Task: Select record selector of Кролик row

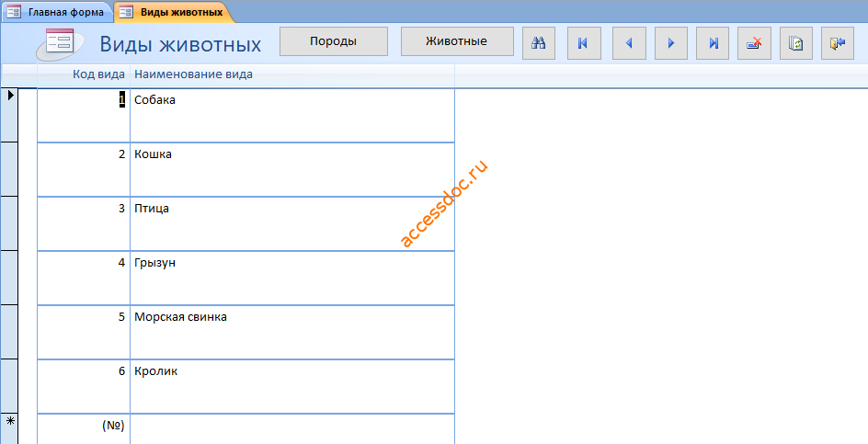Action: (9, 386)
